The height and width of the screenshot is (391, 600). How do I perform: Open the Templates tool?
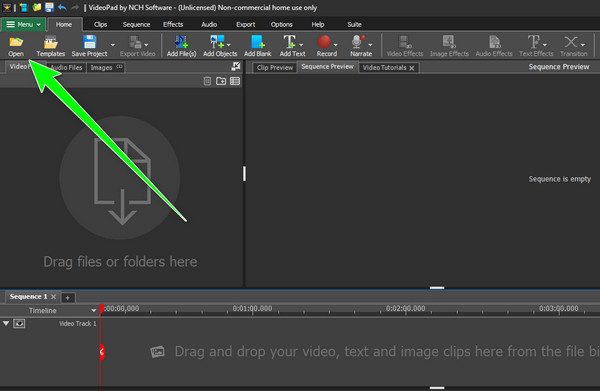pyautogui.click(x=51, y=46)
